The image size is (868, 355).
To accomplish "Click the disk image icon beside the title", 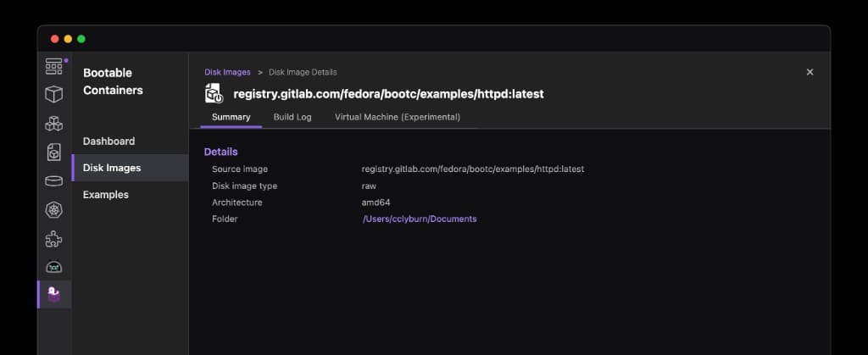I will (214, 93).
